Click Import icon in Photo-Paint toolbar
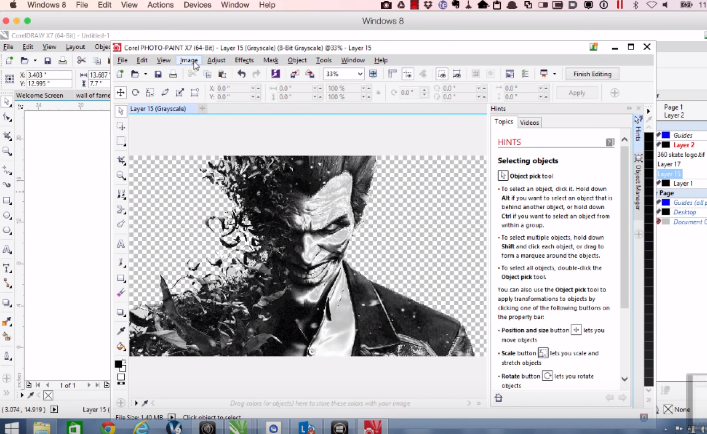The image size is (707, 434). [x=294, y=74]
